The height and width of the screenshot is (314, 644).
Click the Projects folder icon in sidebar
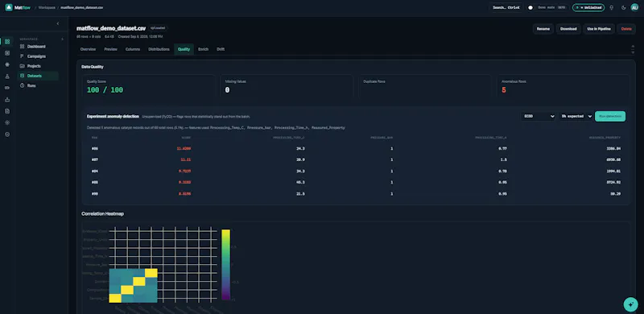click(23, 66)
